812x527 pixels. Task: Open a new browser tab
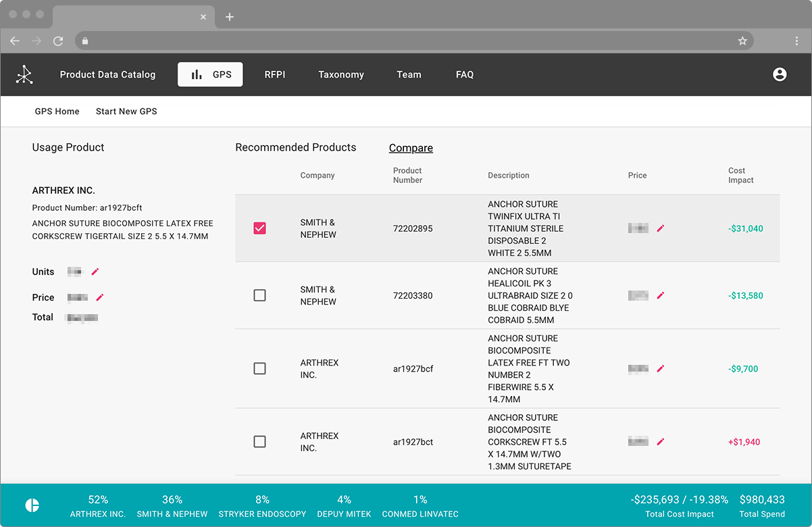[x=230, y=17]
